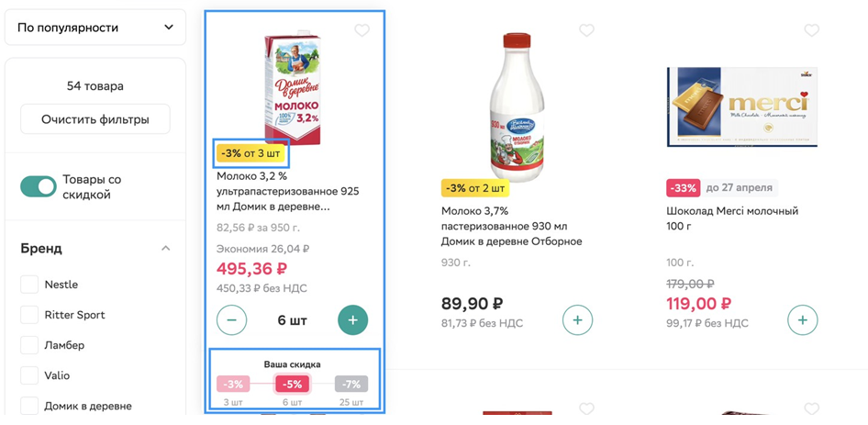Check the Nestle brand checkbox

click(x=29, y=285)
